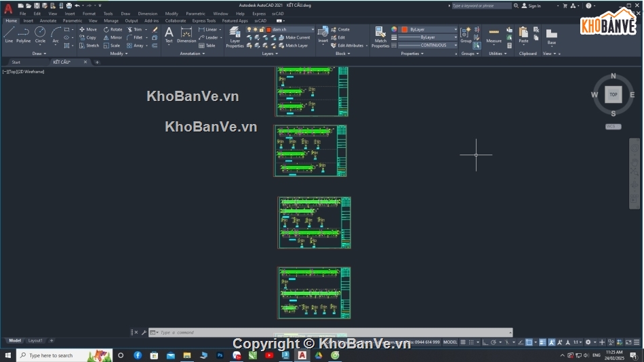Click the Dimension tool

coord(186,35)
